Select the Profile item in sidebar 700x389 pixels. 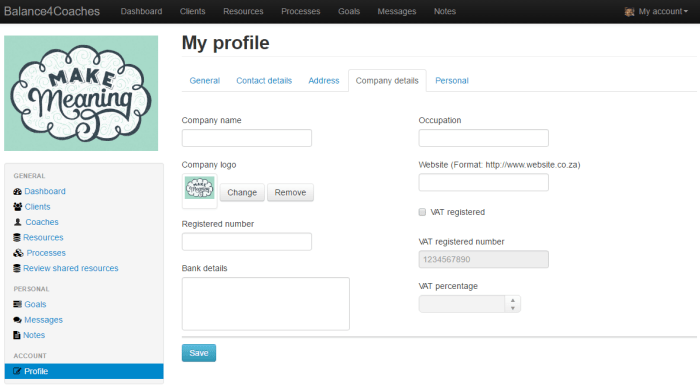[x=84, y=371]
